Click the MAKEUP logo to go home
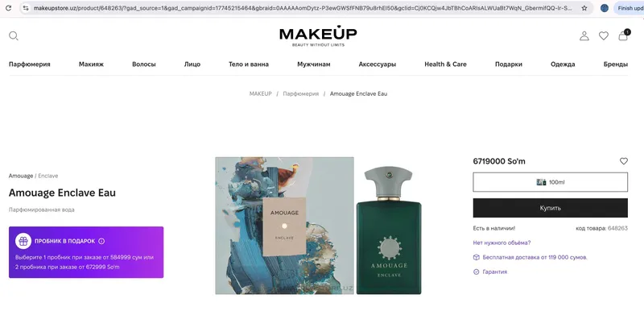 (x=318, y=35)
